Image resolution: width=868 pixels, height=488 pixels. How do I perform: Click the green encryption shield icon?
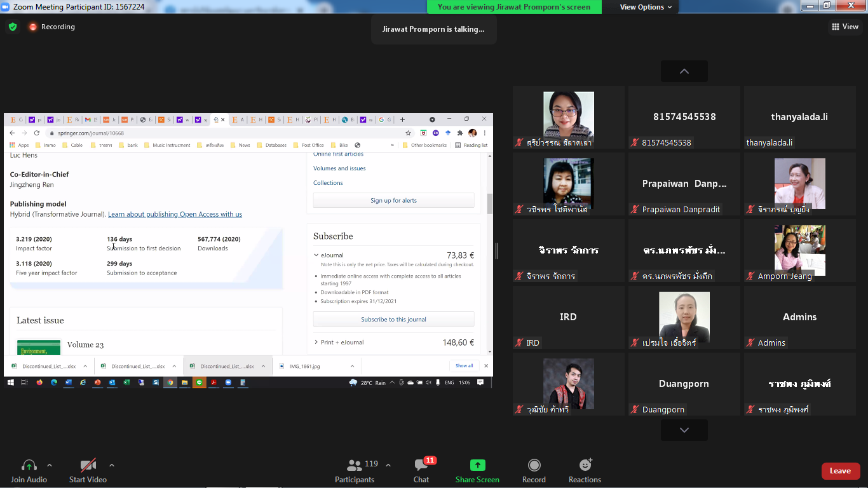[x=12, y=27]
